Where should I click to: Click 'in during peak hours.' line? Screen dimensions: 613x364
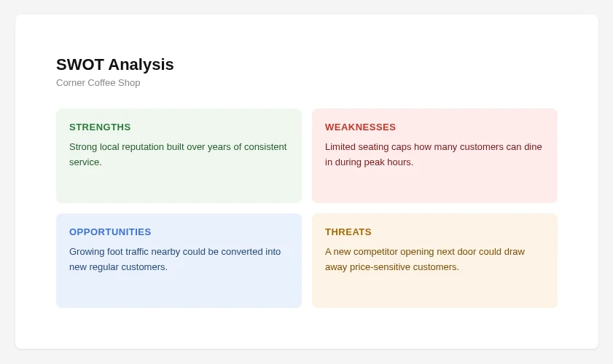(x=369, y=162)
